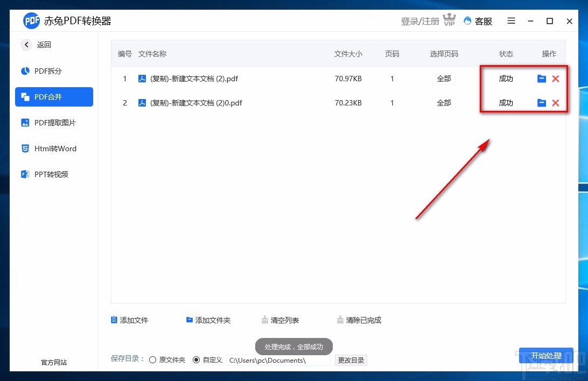Open the 官方网站 link
Image resolution: width=588 pixels, height=381 pixels.
[x=53, y=362]
